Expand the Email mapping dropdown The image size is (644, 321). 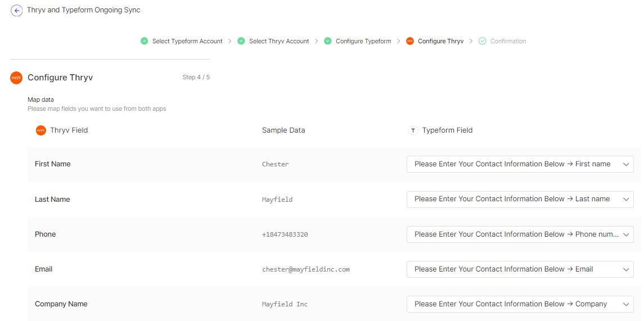pos(520,269)
